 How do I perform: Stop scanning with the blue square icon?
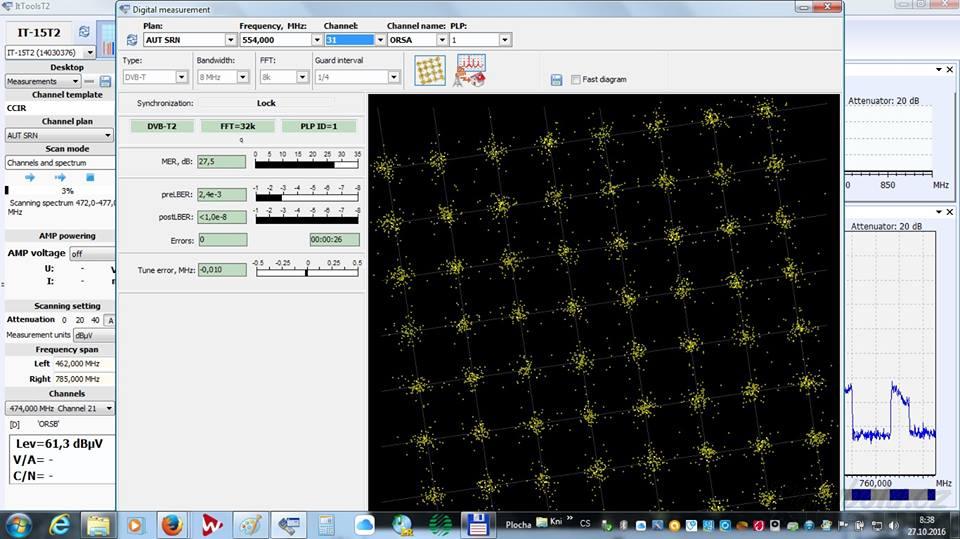(90, 178)
